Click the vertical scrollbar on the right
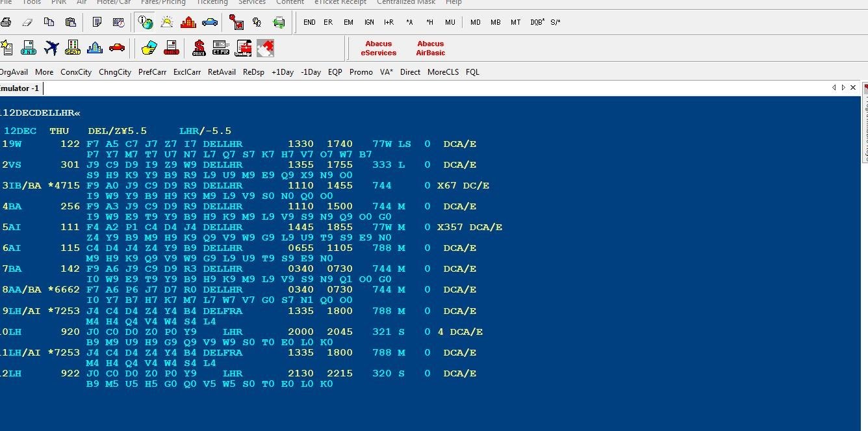Image resolution: width=868 pixels, height=431 pixels. [864, 130]
